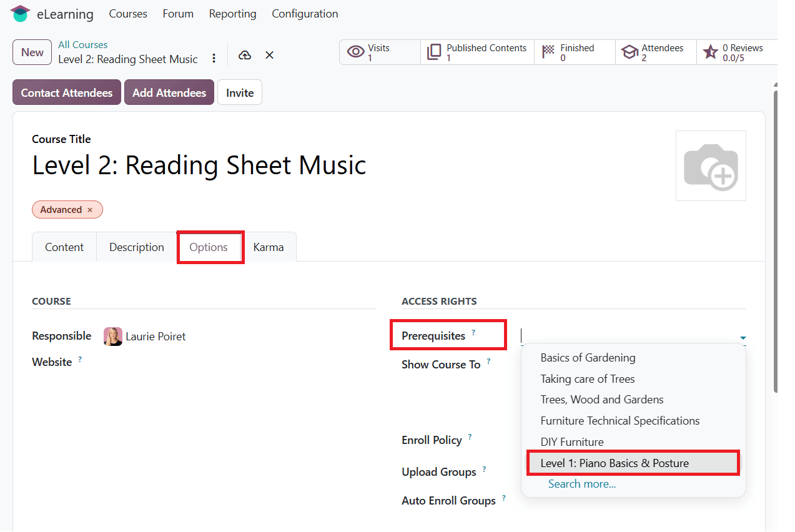Show help tooltip for Upload Groups

484,469
